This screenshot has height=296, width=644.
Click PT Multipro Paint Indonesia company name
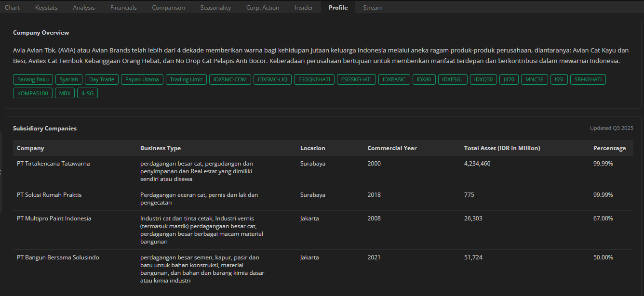tap(54, 219)
